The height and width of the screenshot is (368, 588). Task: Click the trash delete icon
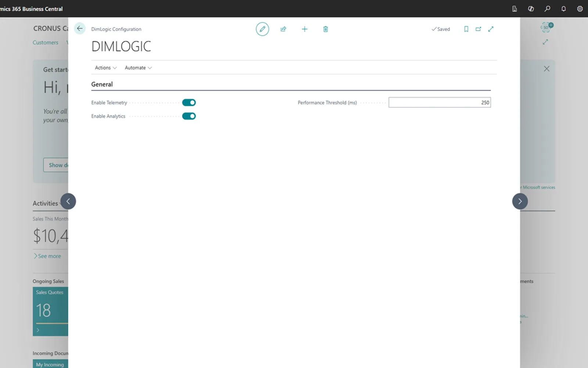[x=326, y=29]
